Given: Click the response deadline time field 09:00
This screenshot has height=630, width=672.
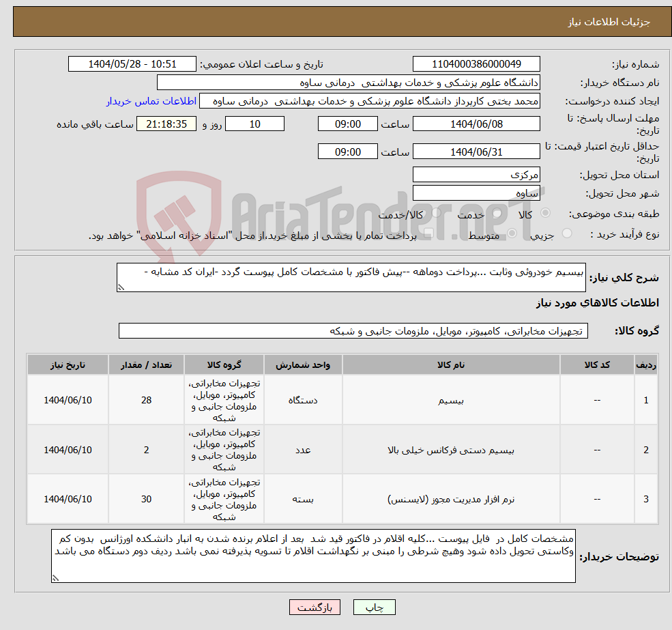Looking at the screenshot, I should pyautogui.click(x=347, y=124).
